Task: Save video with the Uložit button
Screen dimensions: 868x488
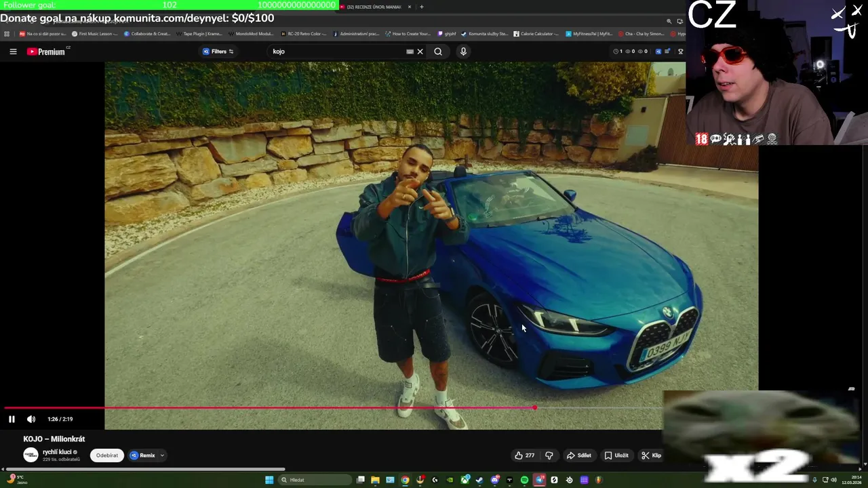Action: 616,455
